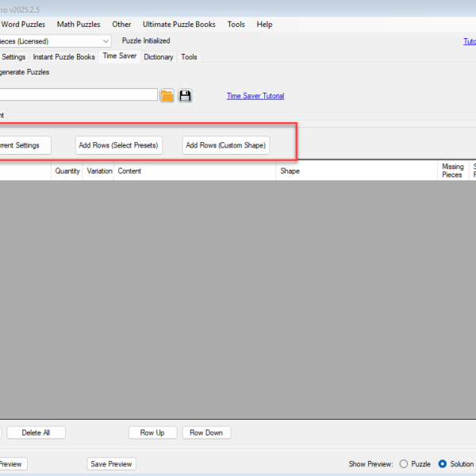Open the Ultimate Puzzle Books menu

178,25
